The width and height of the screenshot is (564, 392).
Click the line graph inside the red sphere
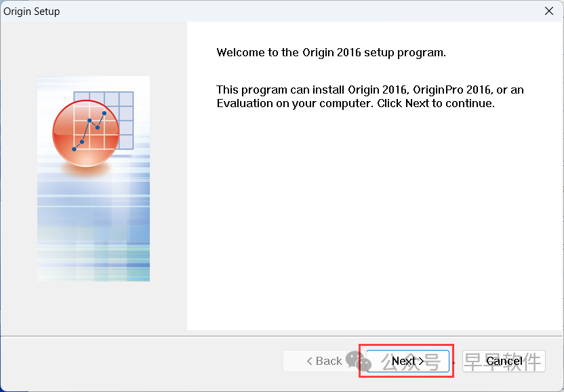pos(90,130)
